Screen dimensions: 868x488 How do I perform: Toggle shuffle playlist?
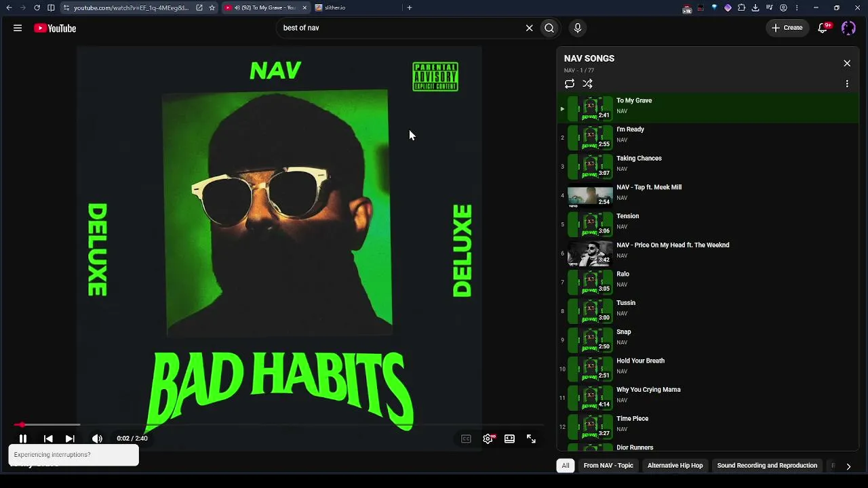[x=587, y=84]
